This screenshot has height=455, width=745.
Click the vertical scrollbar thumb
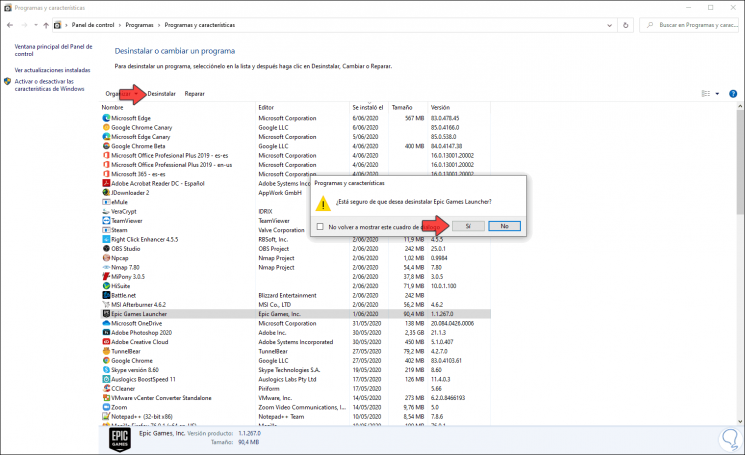pos(740,161)
